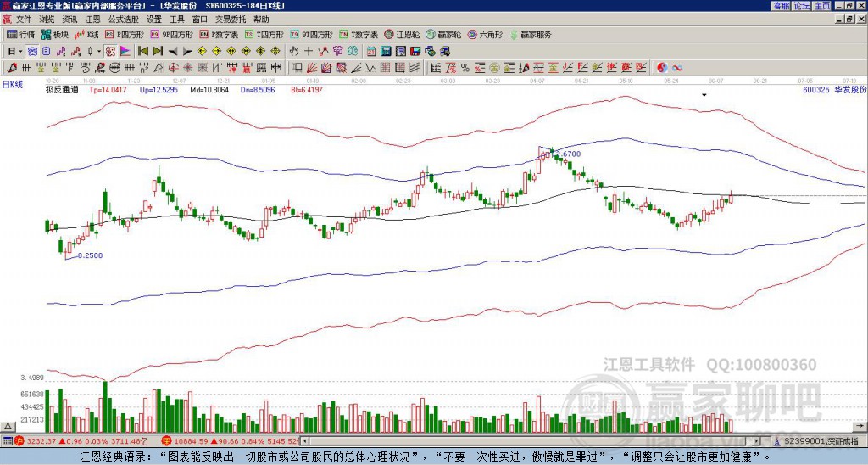Open the 9T四方形 tool
Image resolution: width=868 pixels, height=465 pixels.
312,34
